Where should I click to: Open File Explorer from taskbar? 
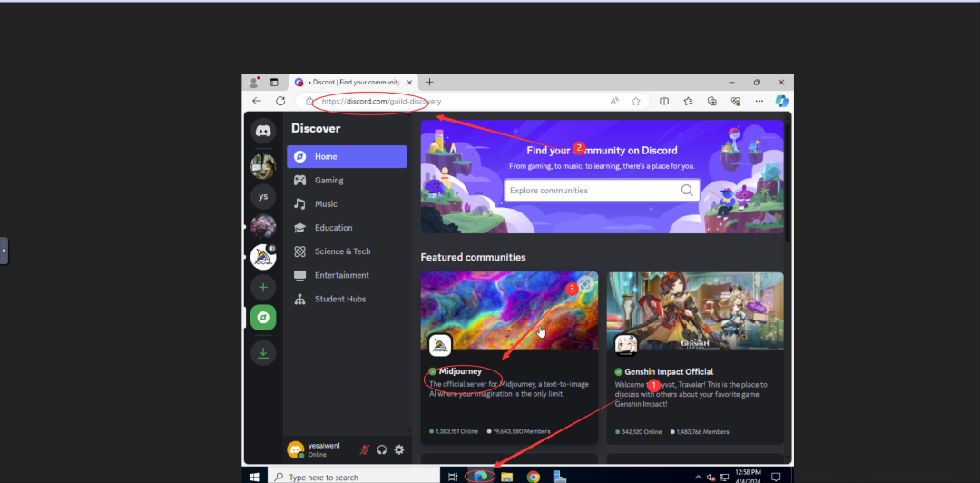pyautogui.click(x=507, y=477)
